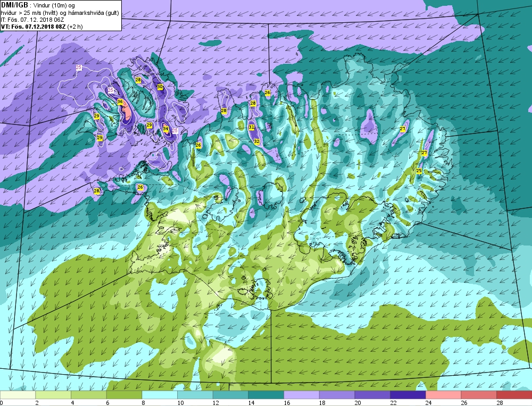532x406 pixels.
Task: Click the yellow 36 gust label
Action: (120, 101)
